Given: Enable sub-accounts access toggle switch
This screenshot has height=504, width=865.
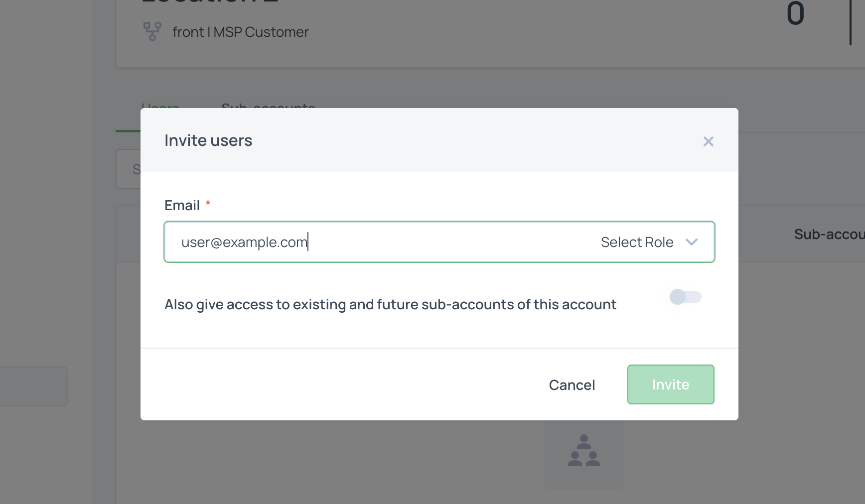Looking at the screenshot, I should pyautogui.click(x=685, y=297).
